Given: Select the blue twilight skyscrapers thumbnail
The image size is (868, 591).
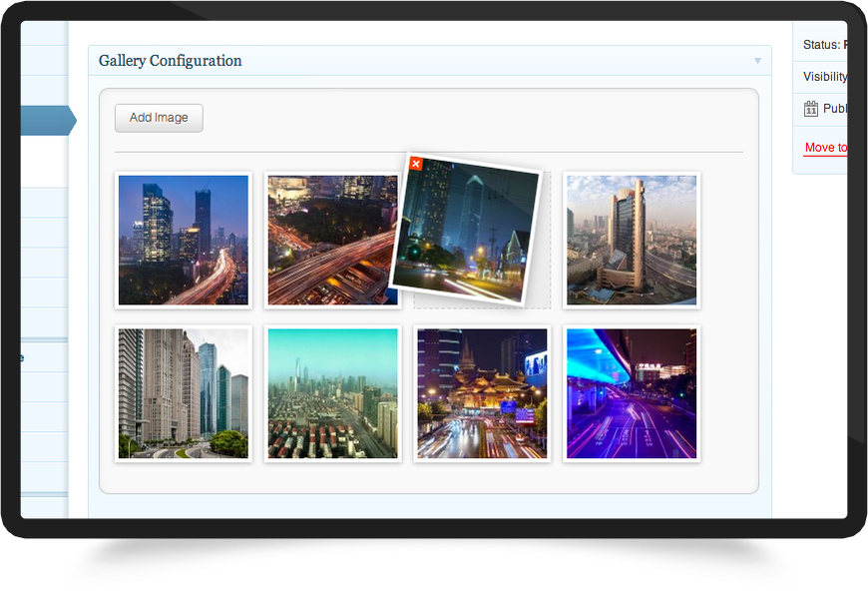Looking at the screenshot, I should 184,241.
